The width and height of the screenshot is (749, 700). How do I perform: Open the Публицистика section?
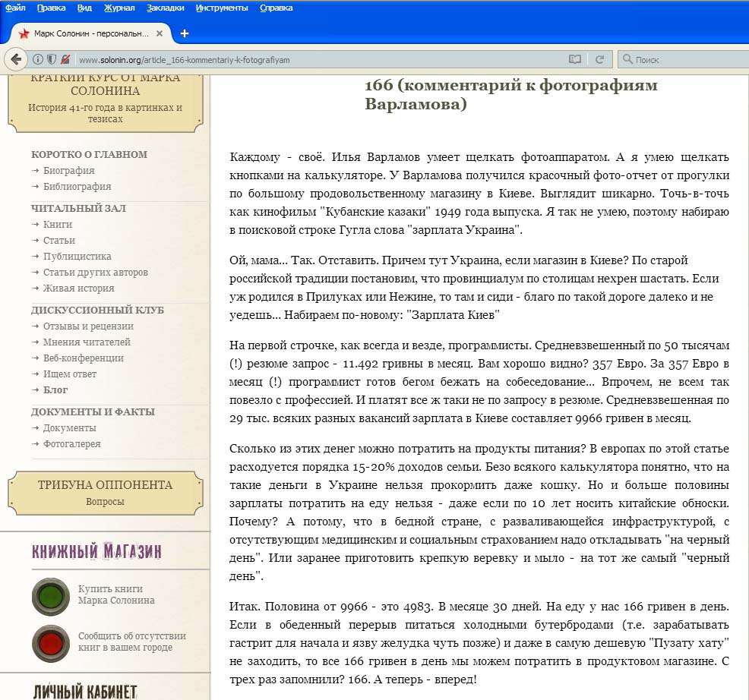(x=77, y=256)
